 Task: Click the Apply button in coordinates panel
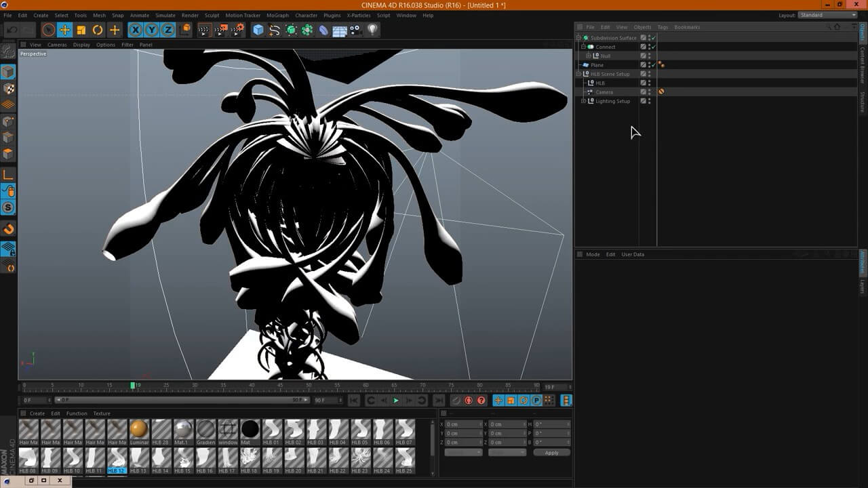click(x=551, y=452)
